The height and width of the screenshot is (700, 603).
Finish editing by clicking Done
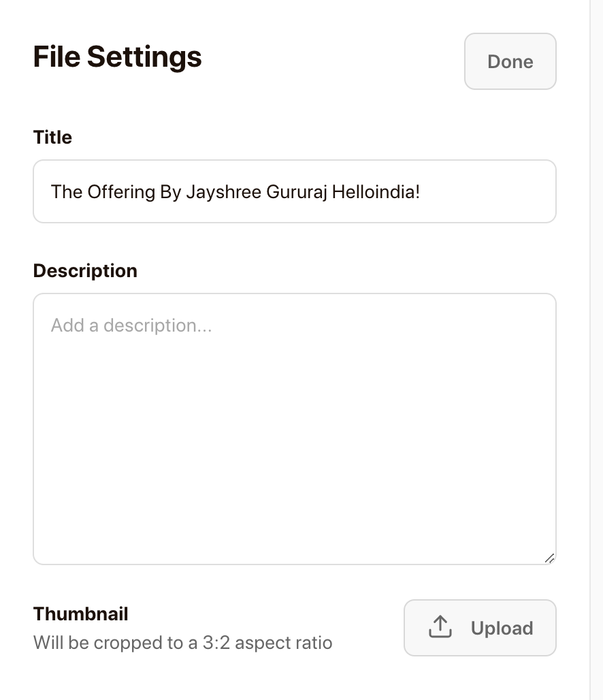pos(510,61)
